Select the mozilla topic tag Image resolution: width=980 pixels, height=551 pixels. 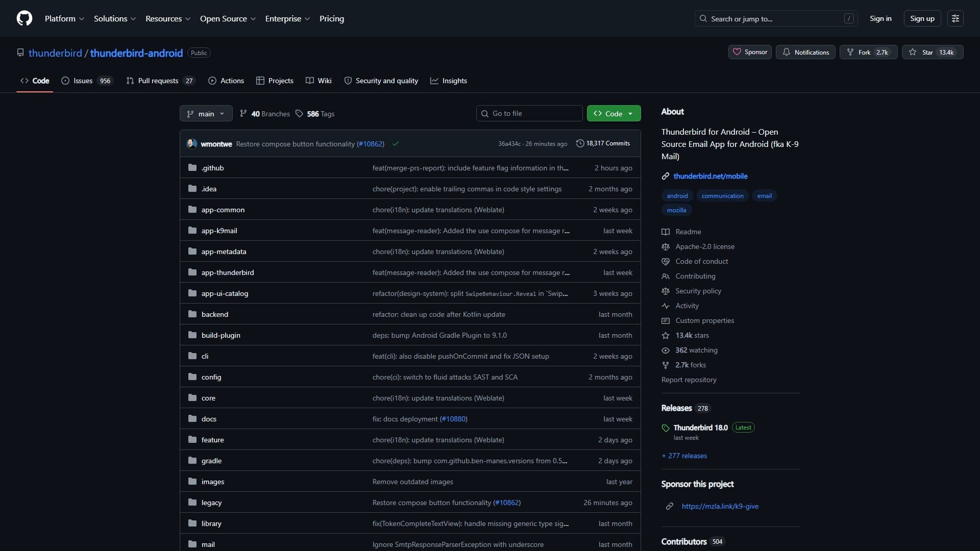point(676,210)
